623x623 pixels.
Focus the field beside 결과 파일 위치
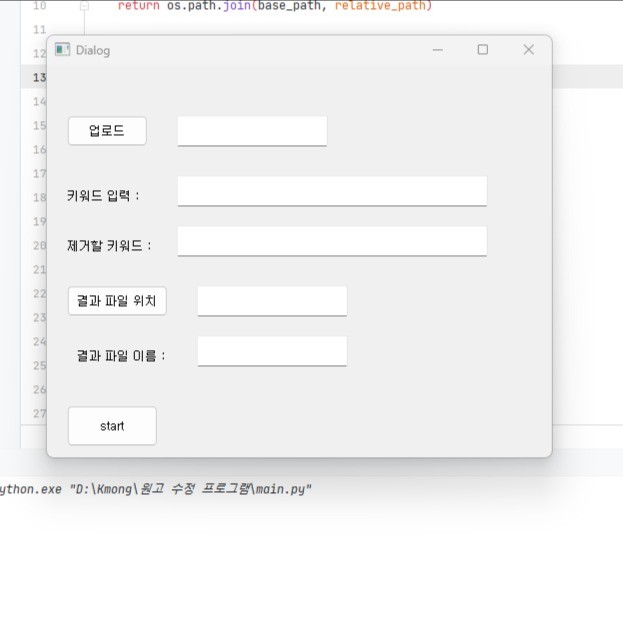(x=272, y=301)
